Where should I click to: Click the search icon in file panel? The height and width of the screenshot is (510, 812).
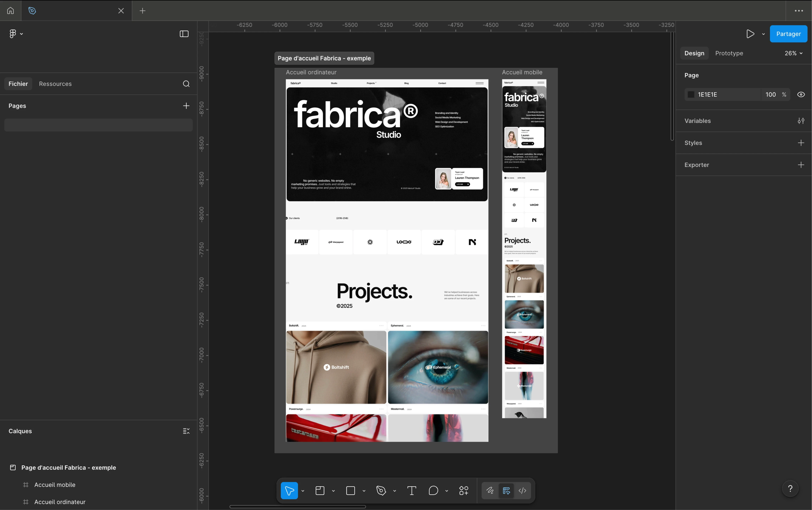(186, 84)
